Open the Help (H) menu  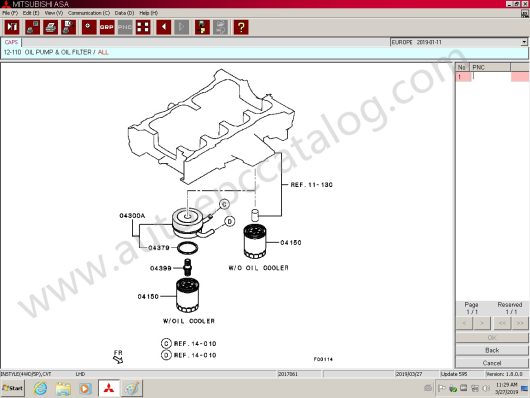coord(148,13)
